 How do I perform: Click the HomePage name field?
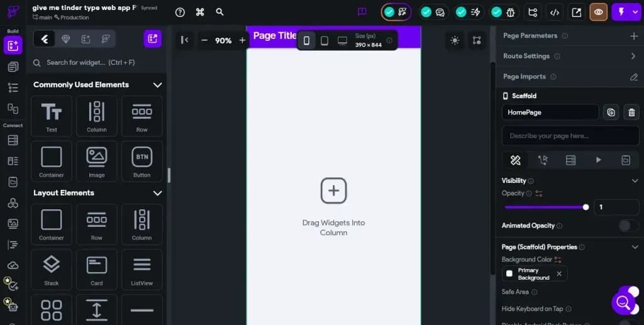550,112
